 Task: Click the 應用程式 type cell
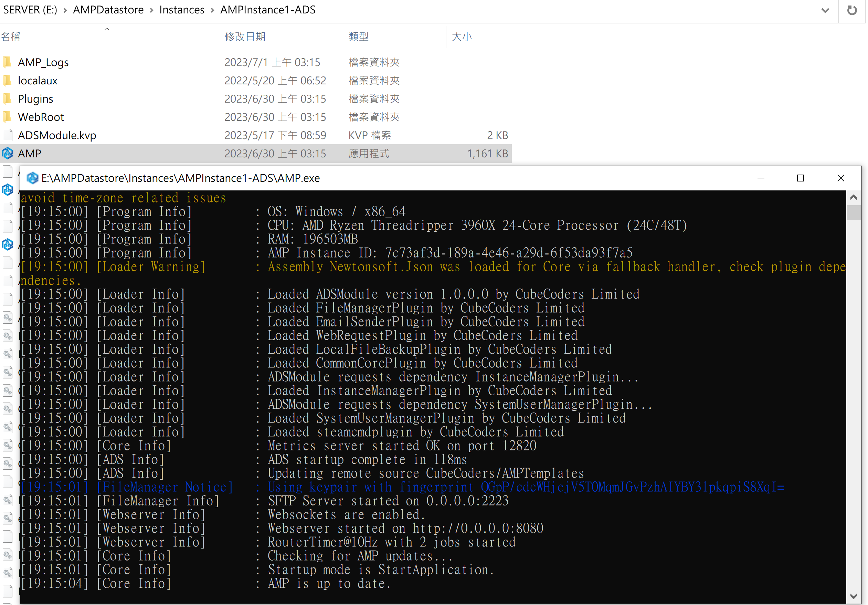pos(369,153)
